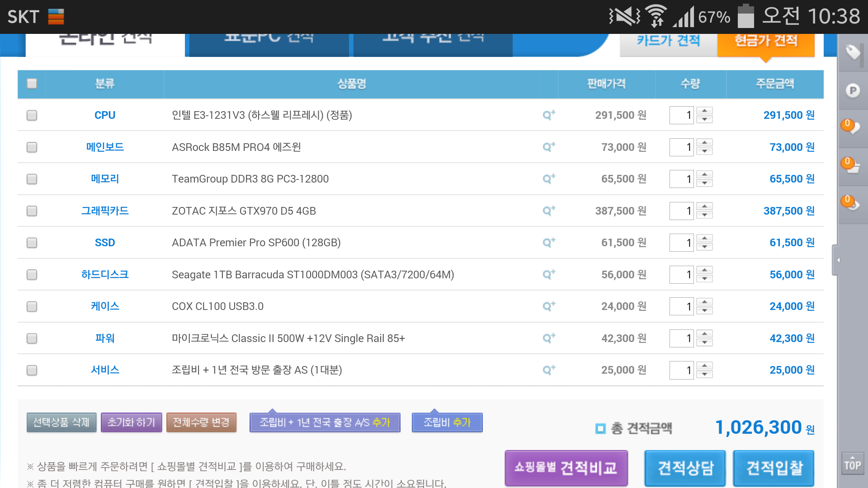Open the P point icon in the sidebar
868x488 pixels.
pos(853,91)
